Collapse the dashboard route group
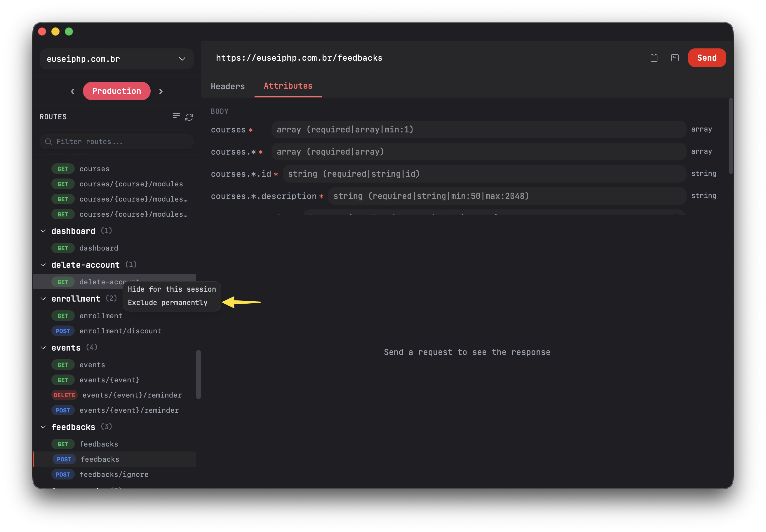Screen dimensions: 766x532 [43, 231]
